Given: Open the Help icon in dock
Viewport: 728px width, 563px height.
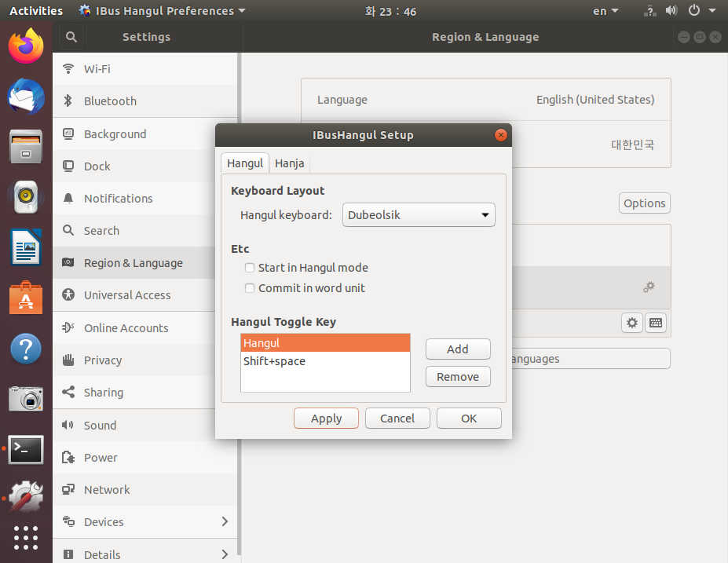Looking at the screenshot, I should coord(26,348).
